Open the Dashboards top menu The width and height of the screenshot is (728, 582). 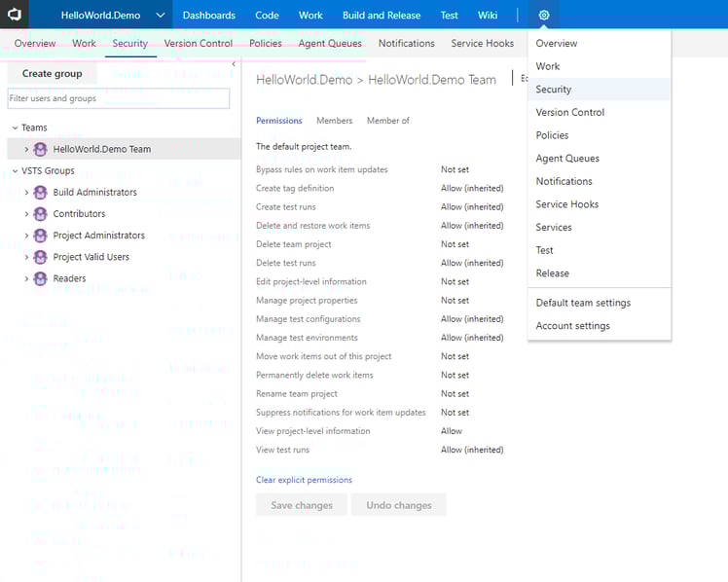click(209, 15)
